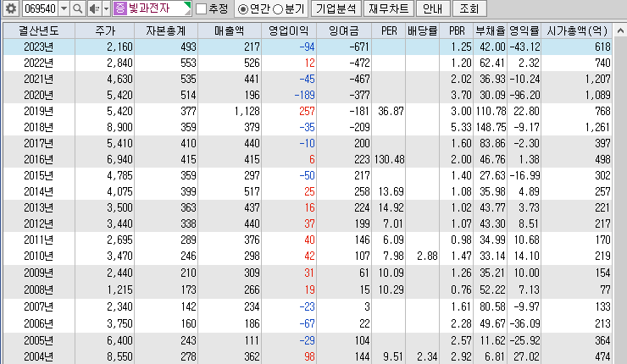
Task: Select the 2021년 row label
Action: [39, 79]
